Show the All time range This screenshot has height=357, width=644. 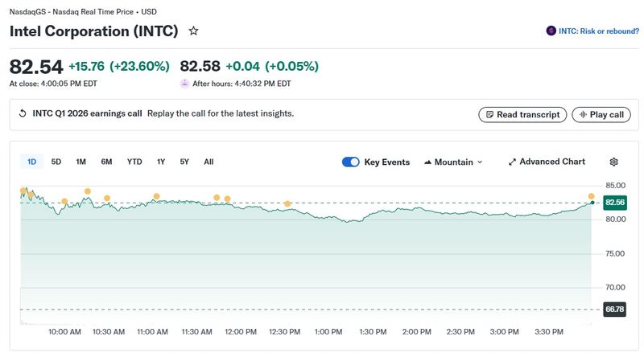[x=208, y=162]
